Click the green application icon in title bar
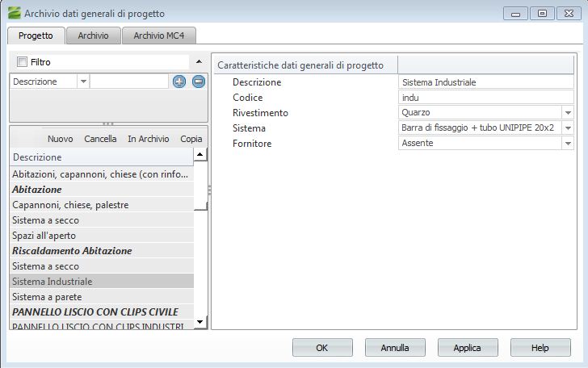The image size is (588, 368). [x=15, y=13]
